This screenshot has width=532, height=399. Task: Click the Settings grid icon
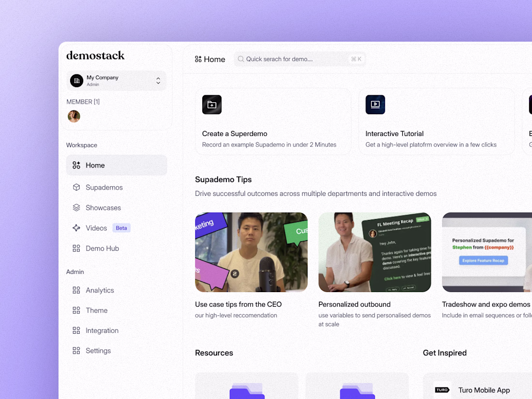coord(76,351)
